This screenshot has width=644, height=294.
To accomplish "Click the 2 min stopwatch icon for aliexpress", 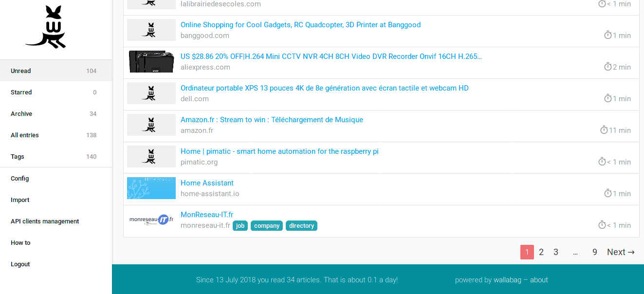I will pyautogui.click(x=608, y=67).
